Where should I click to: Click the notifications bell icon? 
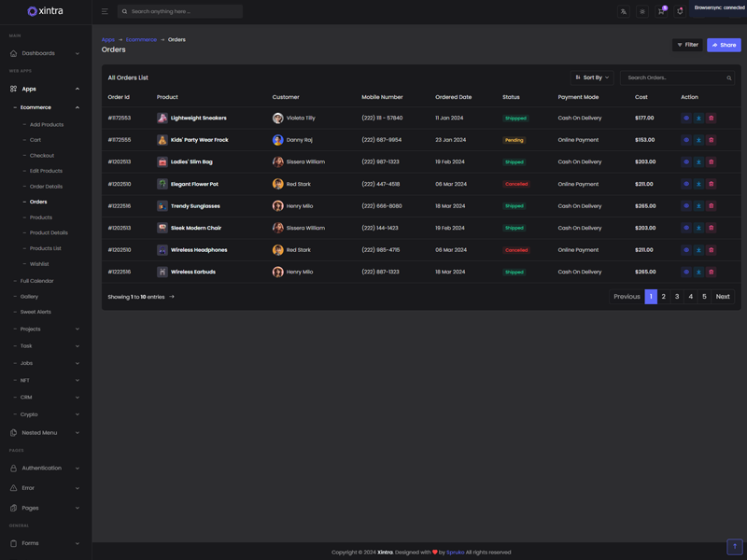point(680,11)
